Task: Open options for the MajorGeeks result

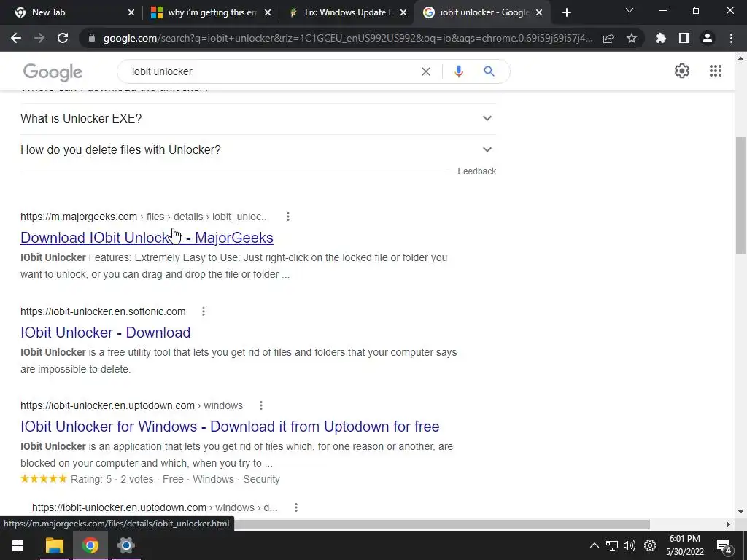Action: (x=287, y=217)
